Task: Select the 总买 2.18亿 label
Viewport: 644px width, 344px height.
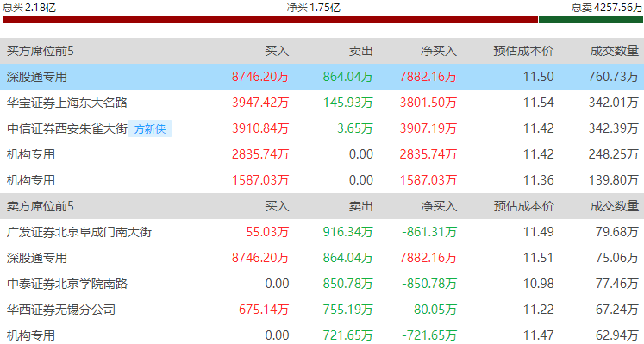Action: point(29,8)
